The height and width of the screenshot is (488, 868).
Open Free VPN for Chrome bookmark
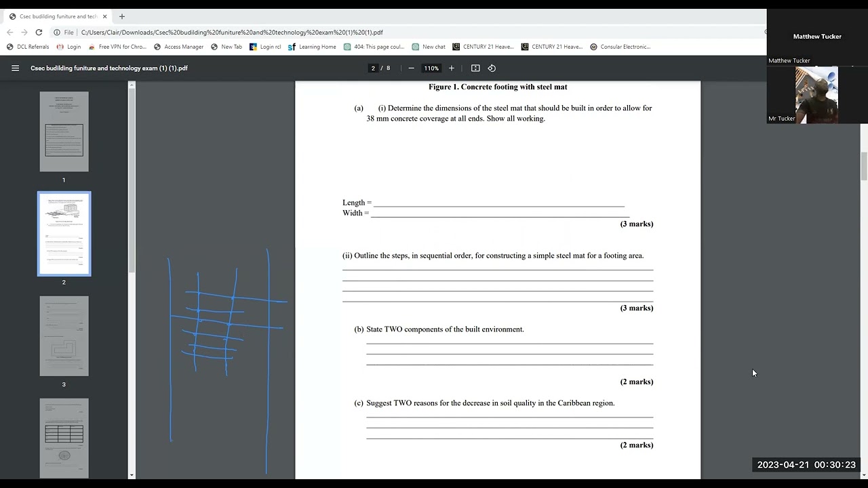(x=117, y=47)
